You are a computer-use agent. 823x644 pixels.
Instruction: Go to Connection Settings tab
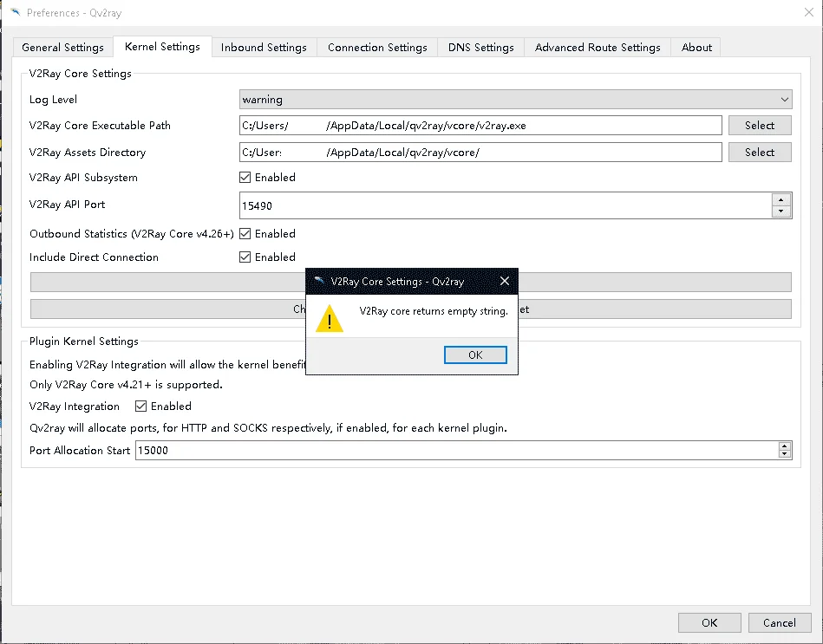pos(377,47)
